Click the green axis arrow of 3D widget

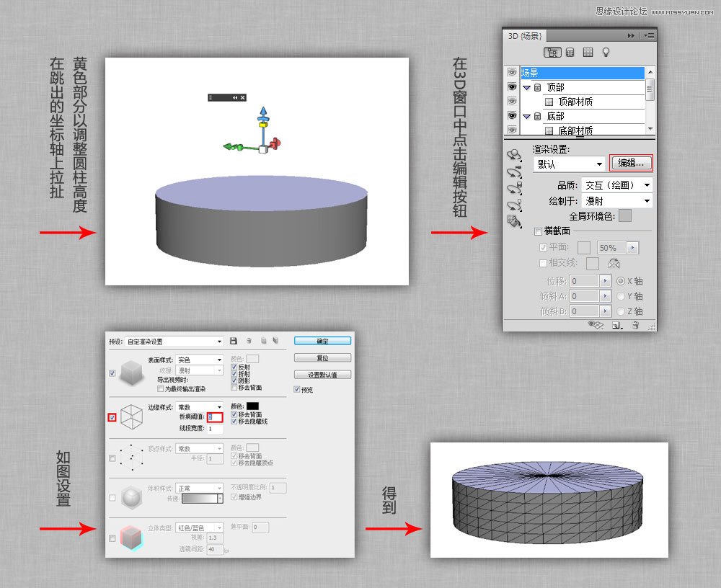tap(228, 147)
